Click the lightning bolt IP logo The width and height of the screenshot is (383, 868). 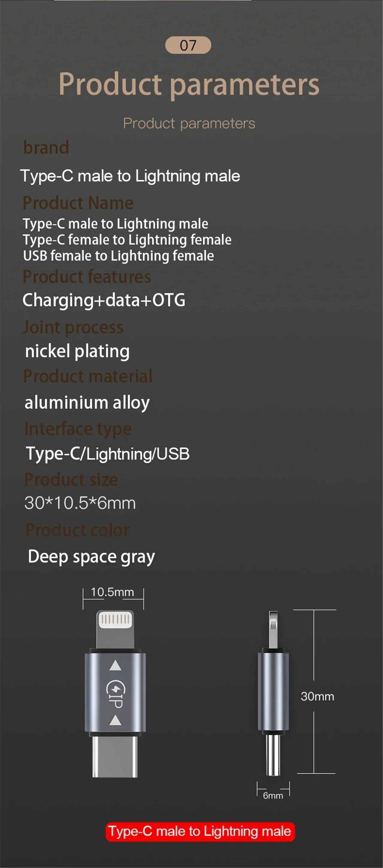[115, 693]
